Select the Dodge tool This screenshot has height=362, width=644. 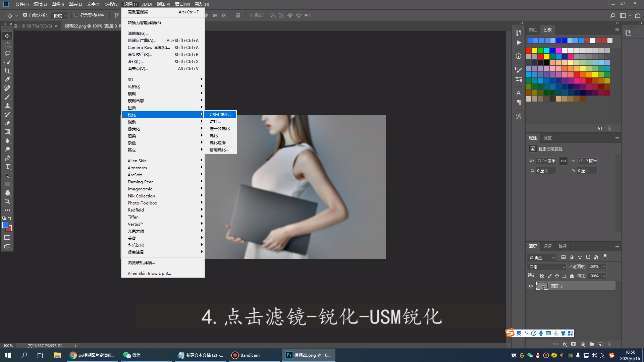point(7,149)
